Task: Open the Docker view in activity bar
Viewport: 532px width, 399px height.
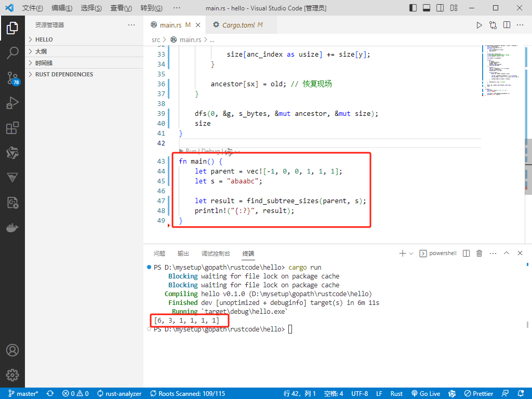Action: [12, 228]
